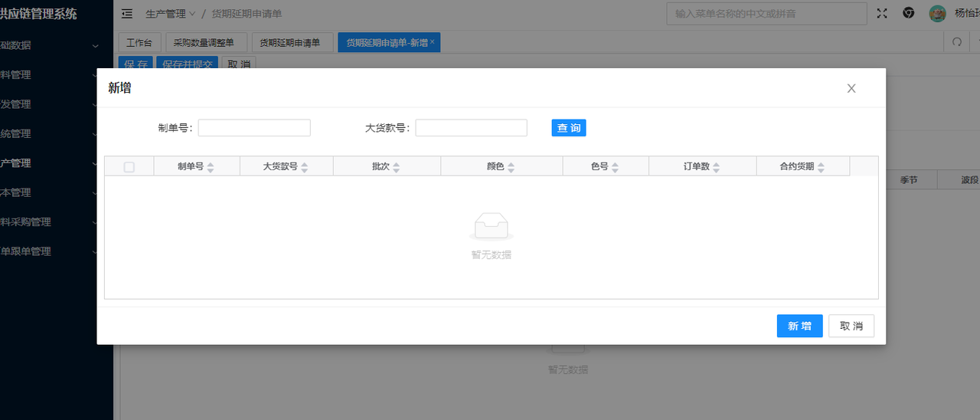Click the user avatar icon

[937, 13]
